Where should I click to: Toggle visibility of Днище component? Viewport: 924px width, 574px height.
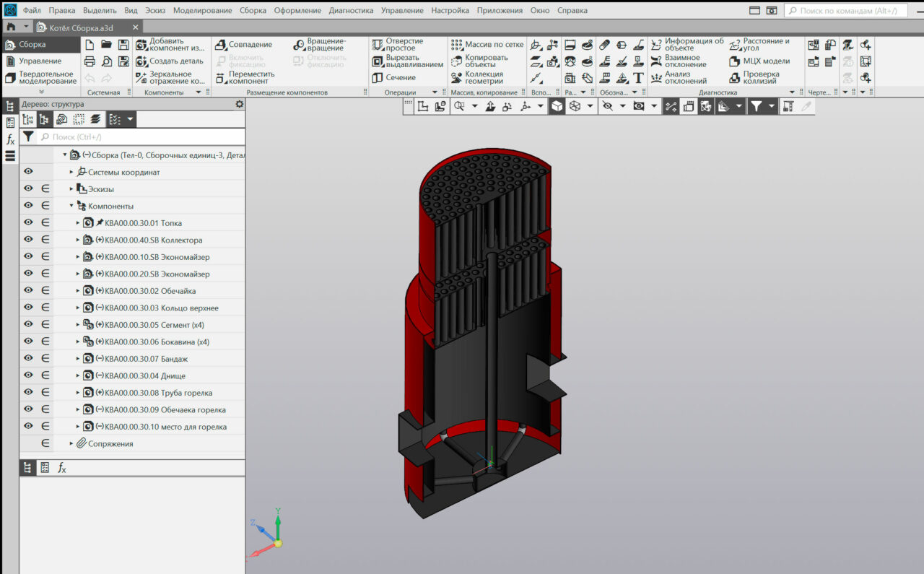[x=28, y=375]
